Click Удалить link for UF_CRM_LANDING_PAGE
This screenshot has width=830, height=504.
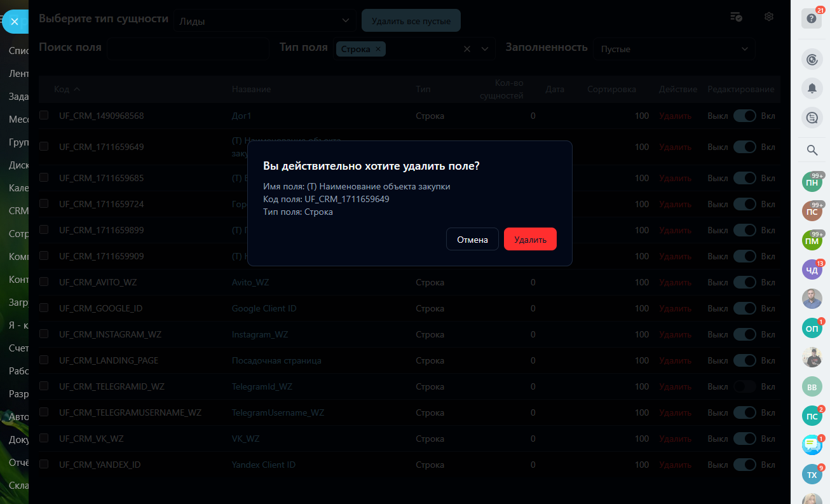[675, 360]
